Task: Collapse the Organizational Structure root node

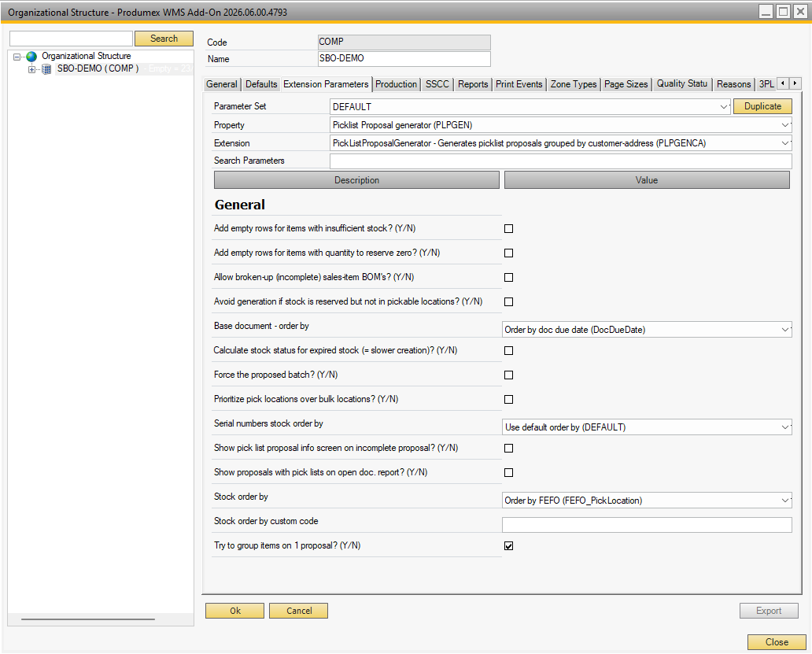Action: tap(17, 57)
